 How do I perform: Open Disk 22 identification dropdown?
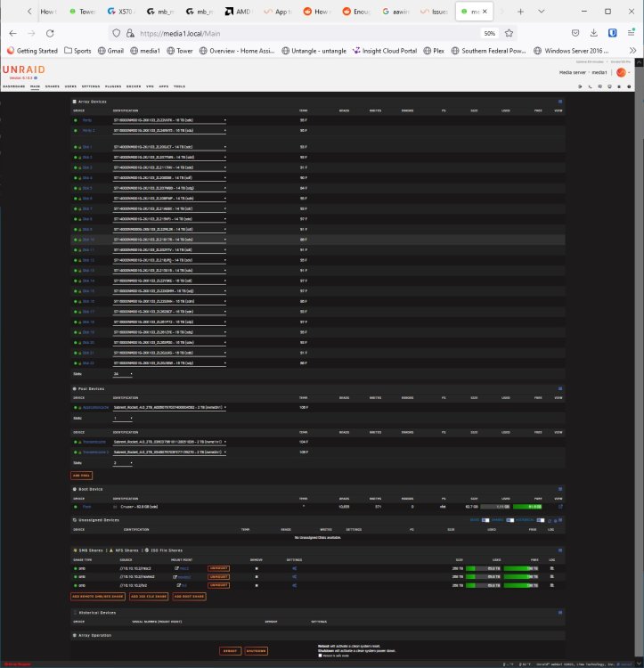tap(169, 363)
